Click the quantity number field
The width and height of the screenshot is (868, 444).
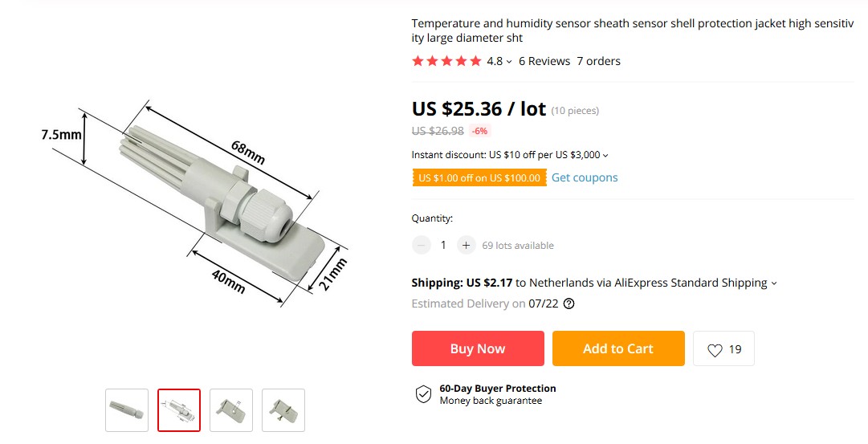(x=443, y=245)
